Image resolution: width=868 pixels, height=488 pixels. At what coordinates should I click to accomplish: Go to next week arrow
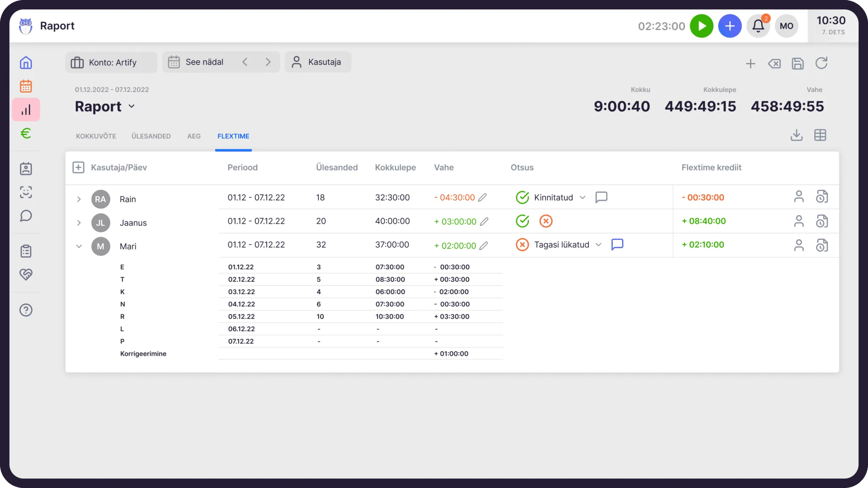(x=268, y=62)
